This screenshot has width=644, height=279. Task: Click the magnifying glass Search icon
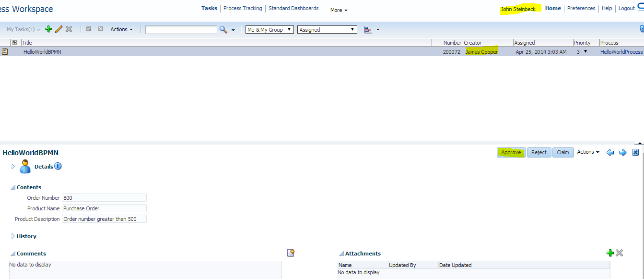223,30
